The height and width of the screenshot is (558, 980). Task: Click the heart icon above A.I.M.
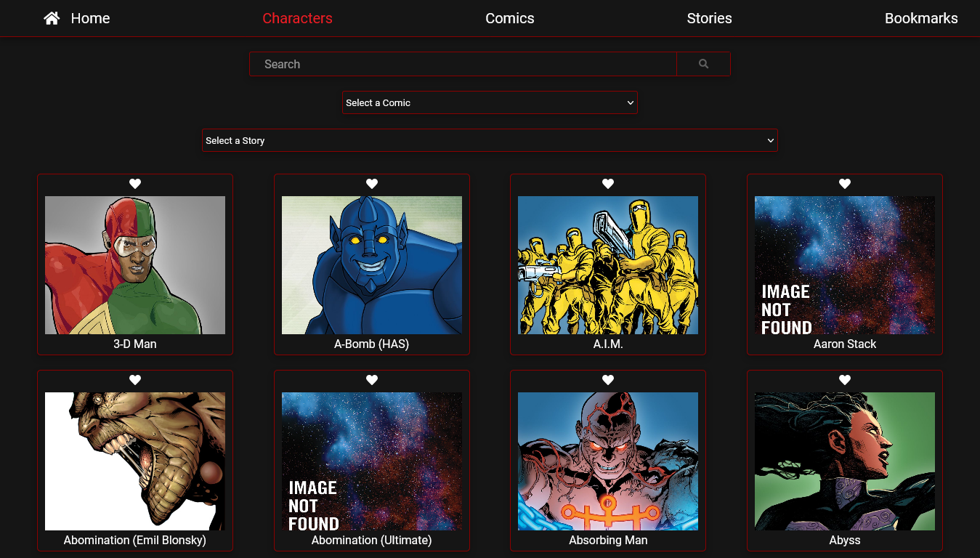coord(608,184)
